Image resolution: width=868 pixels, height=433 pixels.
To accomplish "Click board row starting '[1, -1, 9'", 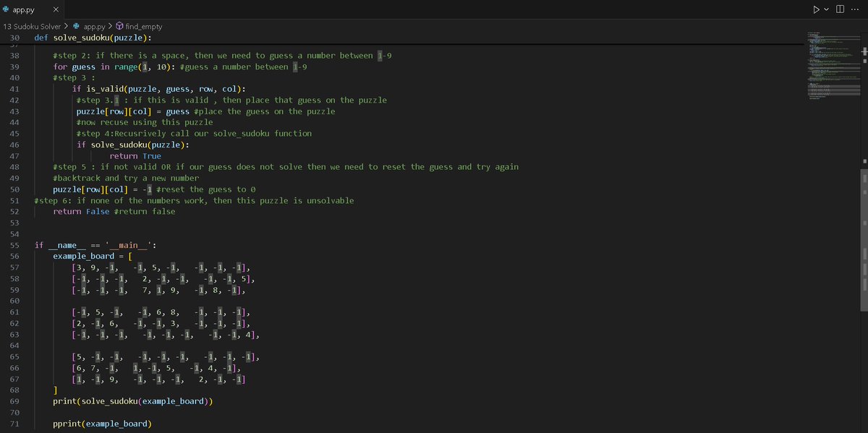I will [159, 379].
